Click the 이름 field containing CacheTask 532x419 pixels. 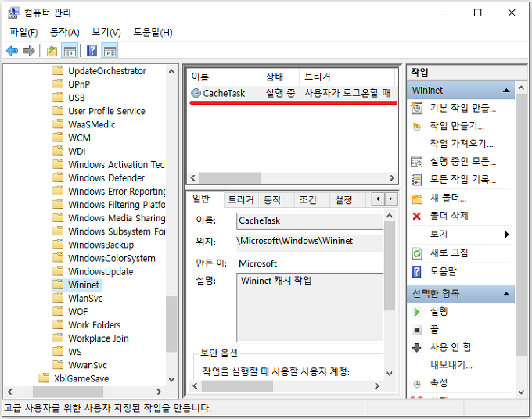click(x=311, y=220)
